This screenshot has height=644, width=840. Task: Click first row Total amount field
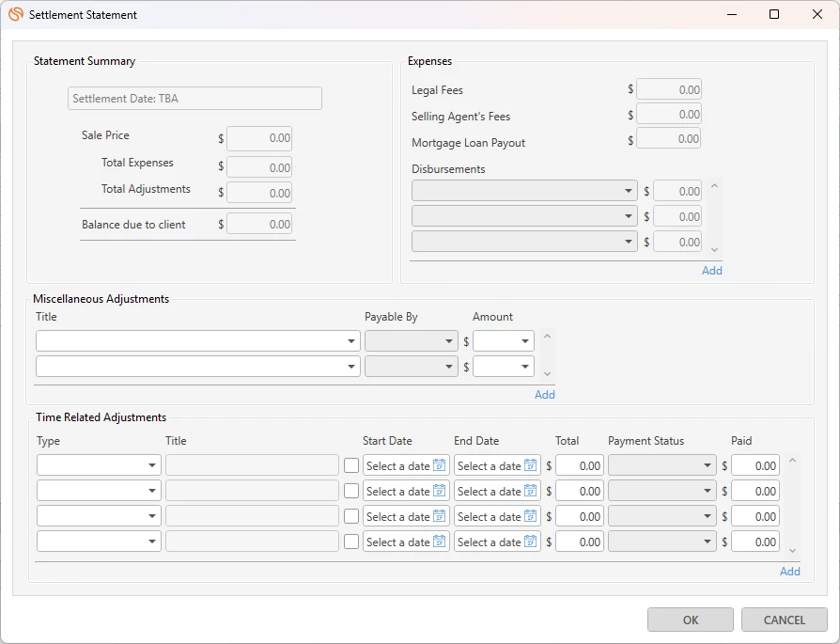[580, 465]
